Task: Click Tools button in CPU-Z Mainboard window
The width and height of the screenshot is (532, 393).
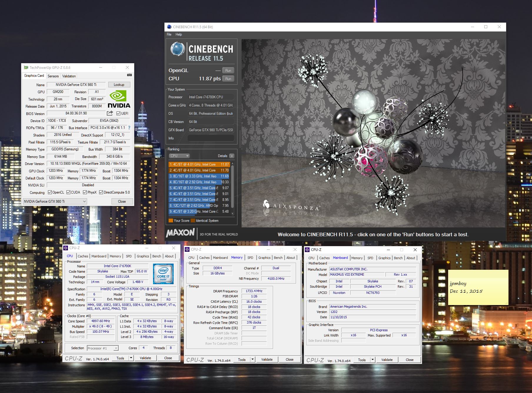Action: [x=362, y=360]
